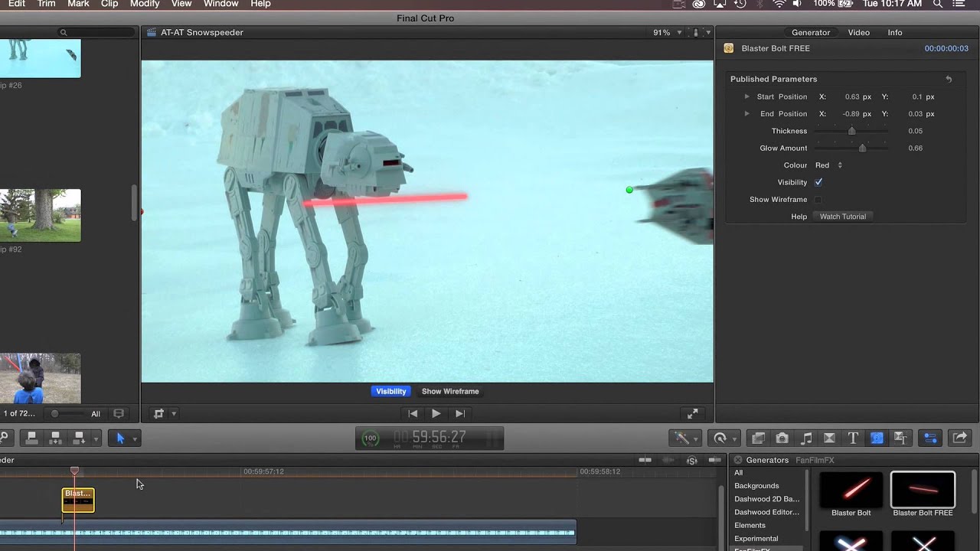This screenshot has height=551, width=980.
Task: Toggle the Show Wireframe button below viewer
Action: coord(450,391)
